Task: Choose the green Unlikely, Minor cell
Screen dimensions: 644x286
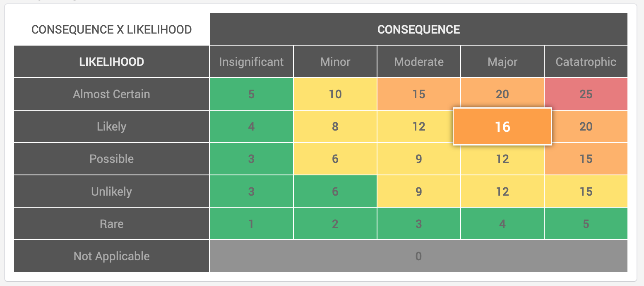Action: pyautogui.click(x=335, y=191)
